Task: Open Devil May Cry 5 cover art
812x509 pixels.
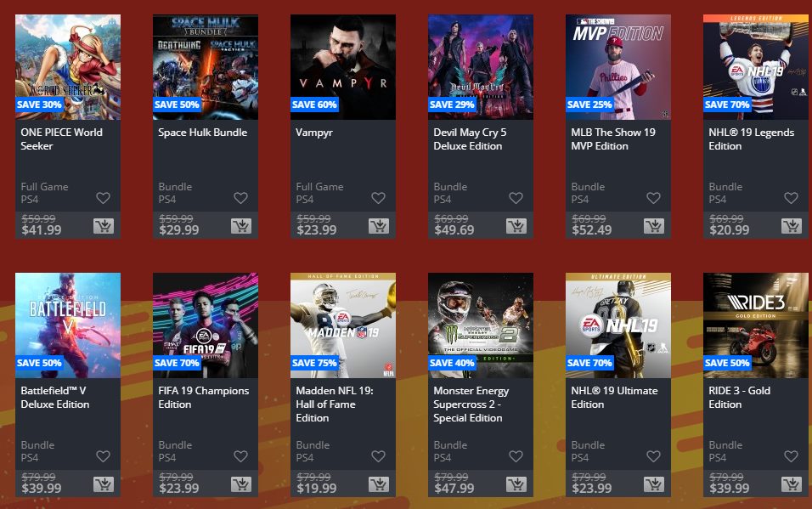Action: pyautogui.click(x=481, y=67)
